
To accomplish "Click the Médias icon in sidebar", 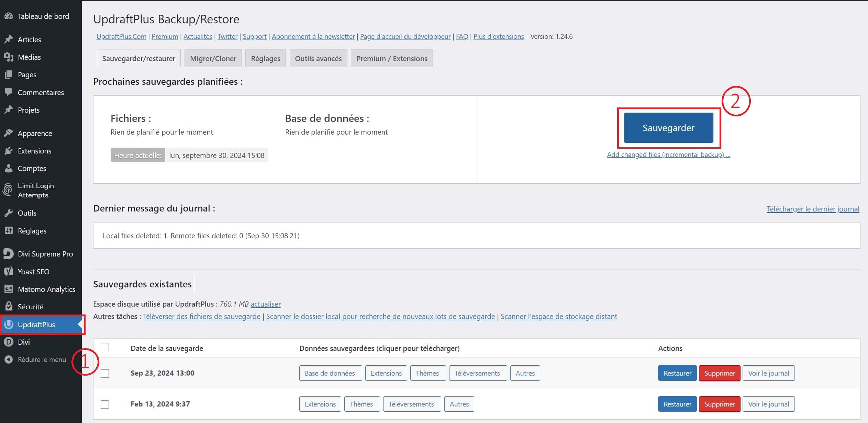I will (9, 57).
